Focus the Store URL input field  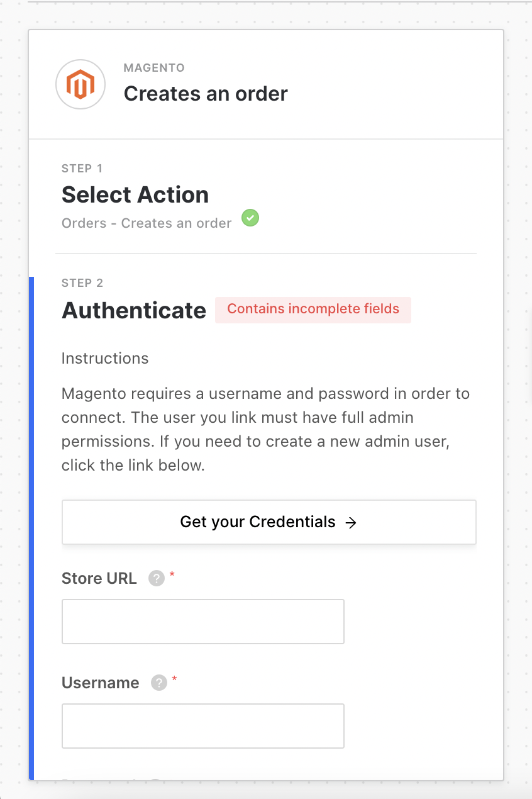click(x=202, y=622)
